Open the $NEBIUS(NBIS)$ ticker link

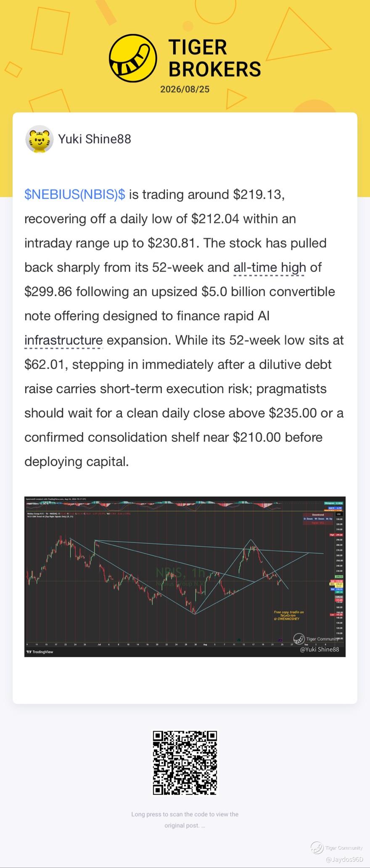click(x=75, y=195)
